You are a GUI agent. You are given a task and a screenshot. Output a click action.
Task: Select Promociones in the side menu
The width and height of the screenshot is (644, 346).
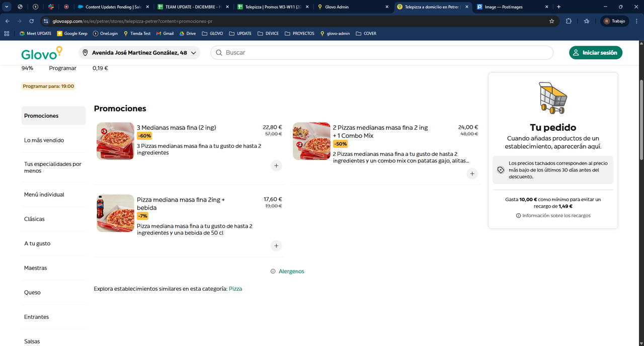pyautogui.click(x=54, y=116)
